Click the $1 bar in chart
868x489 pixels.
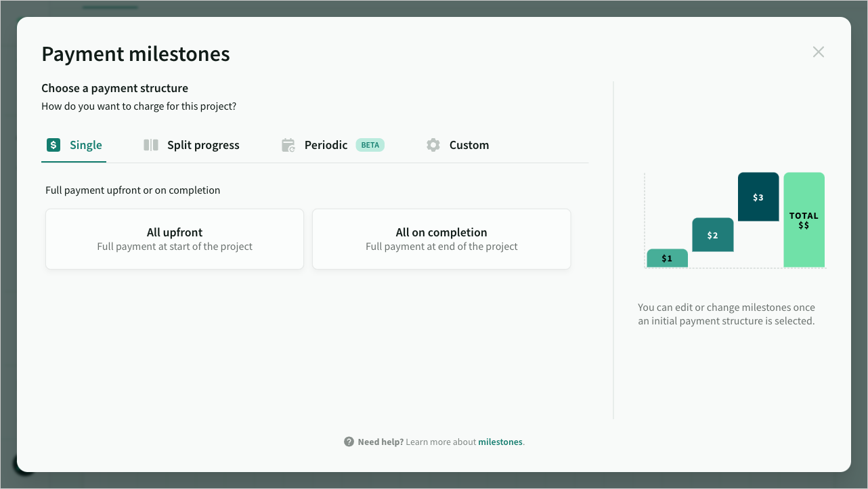coord(667,258)
